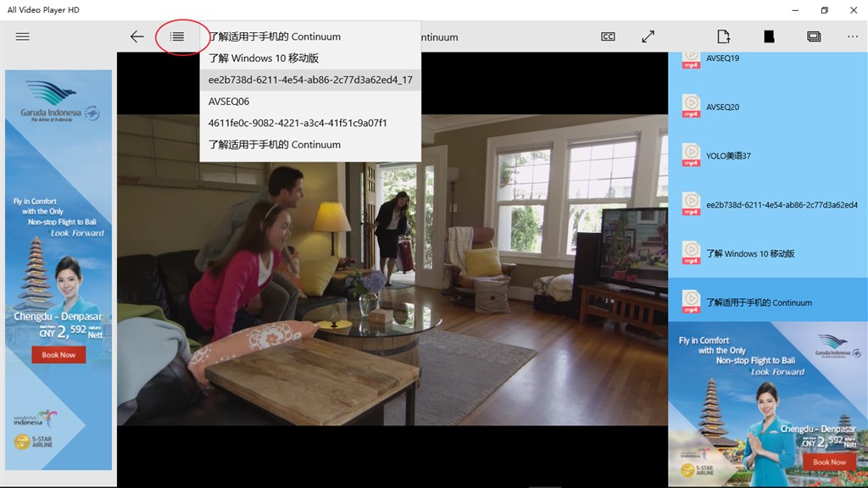The image size is (868, 488).
Task: Choose AVSEQ06 from the playlist dropdown
Action: [x=310, y=102]
